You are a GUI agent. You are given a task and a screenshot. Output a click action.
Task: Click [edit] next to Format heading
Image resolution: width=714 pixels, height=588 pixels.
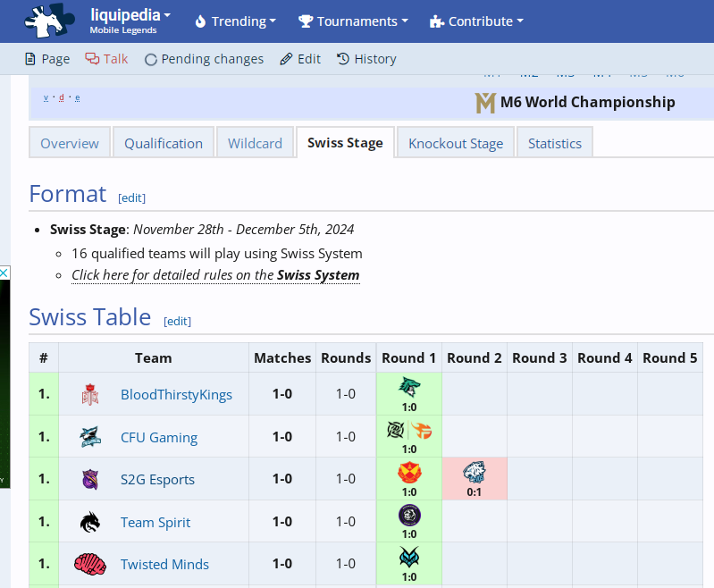click(131, 198)
